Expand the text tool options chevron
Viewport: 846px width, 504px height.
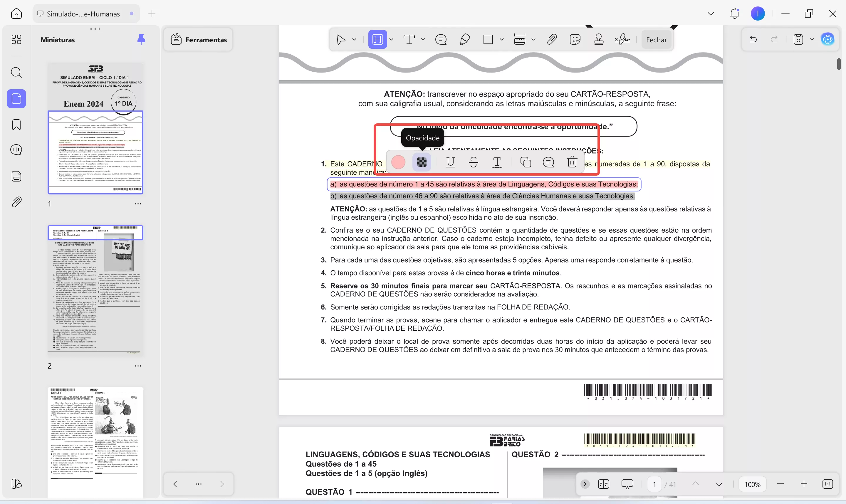click(423, 39)
